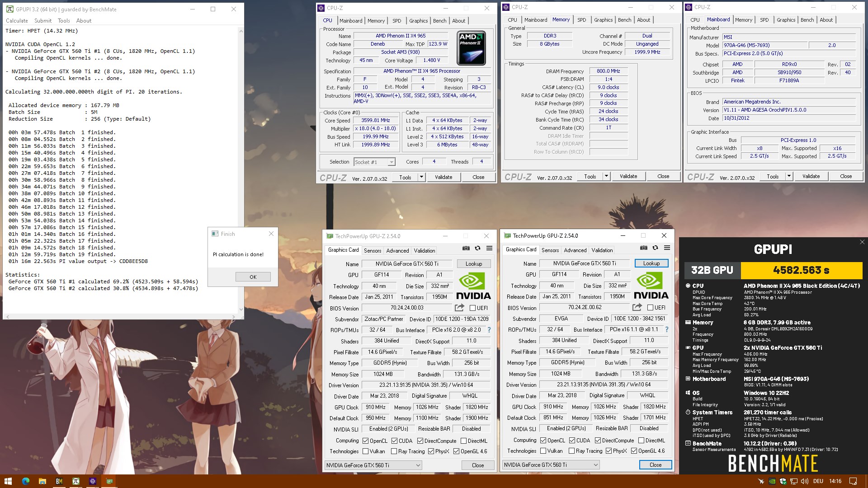Open the notification center icon

pyautogui.click(x=853, y=481)
